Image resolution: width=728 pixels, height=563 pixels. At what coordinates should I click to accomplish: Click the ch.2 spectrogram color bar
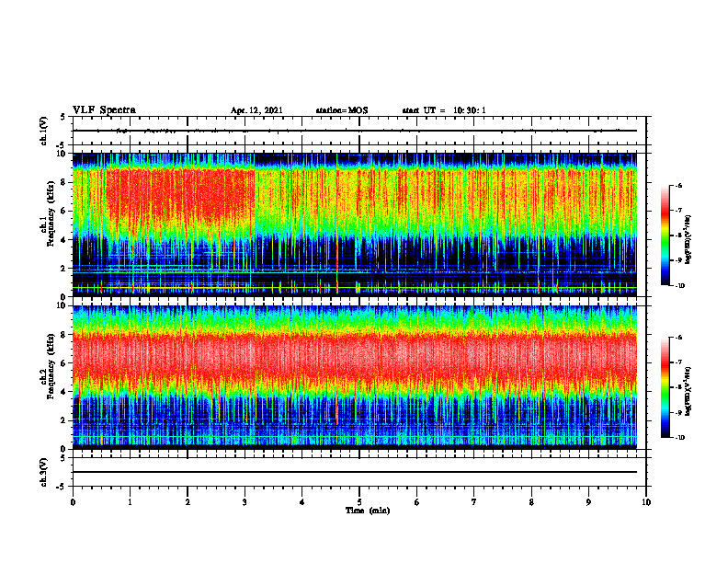tap(665, 387)
